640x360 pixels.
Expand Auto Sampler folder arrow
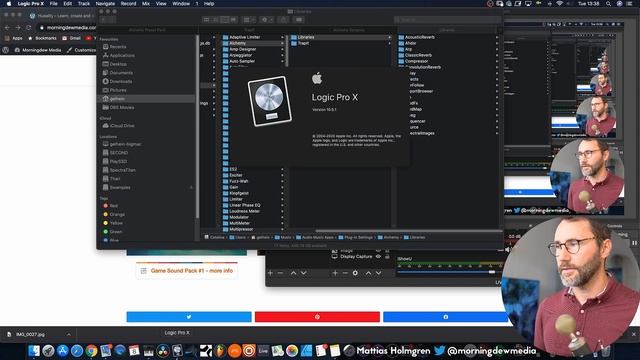pyautogui.click(x=282, y=61)
